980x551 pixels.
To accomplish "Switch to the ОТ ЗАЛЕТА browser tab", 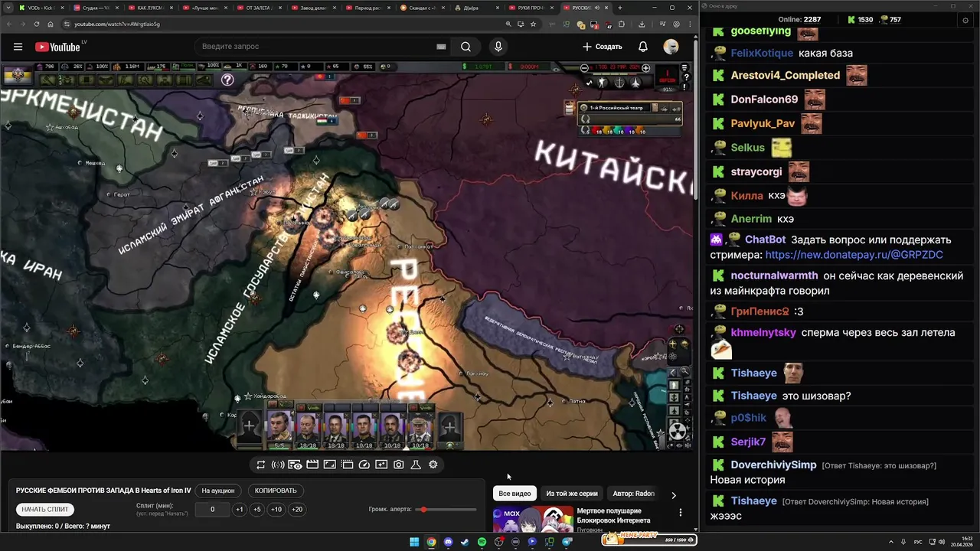I will click(x=260, y=8).
